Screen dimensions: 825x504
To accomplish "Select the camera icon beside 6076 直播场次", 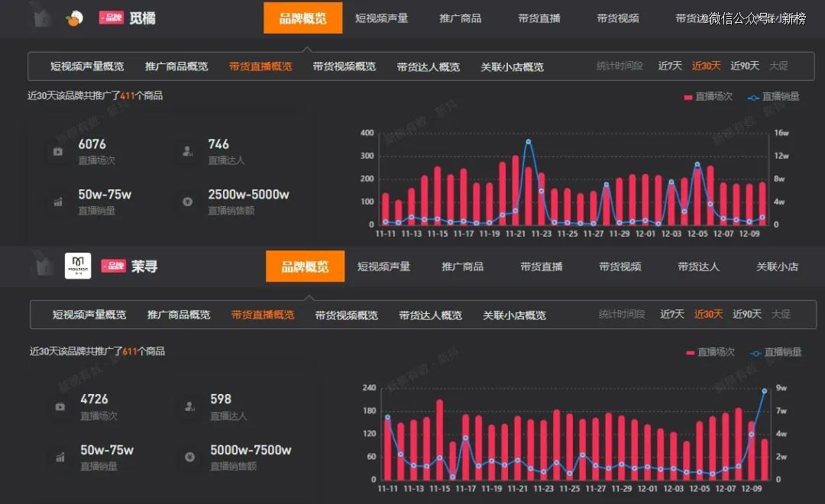I will (60, 150).
